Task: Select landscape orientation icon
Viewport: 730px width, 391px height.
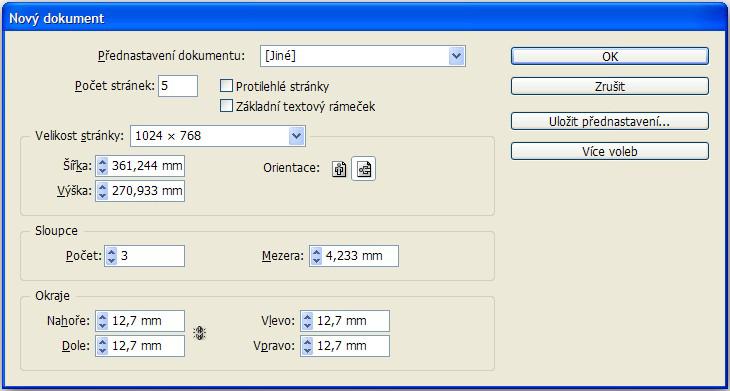Action: click(x=364, y=169)
